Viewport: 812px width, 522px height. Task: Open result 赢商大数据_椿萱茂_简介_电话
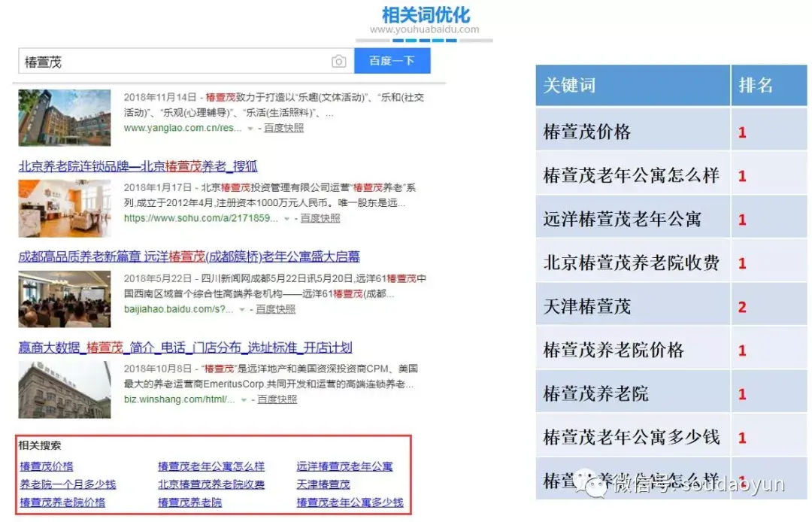[186, 347]
